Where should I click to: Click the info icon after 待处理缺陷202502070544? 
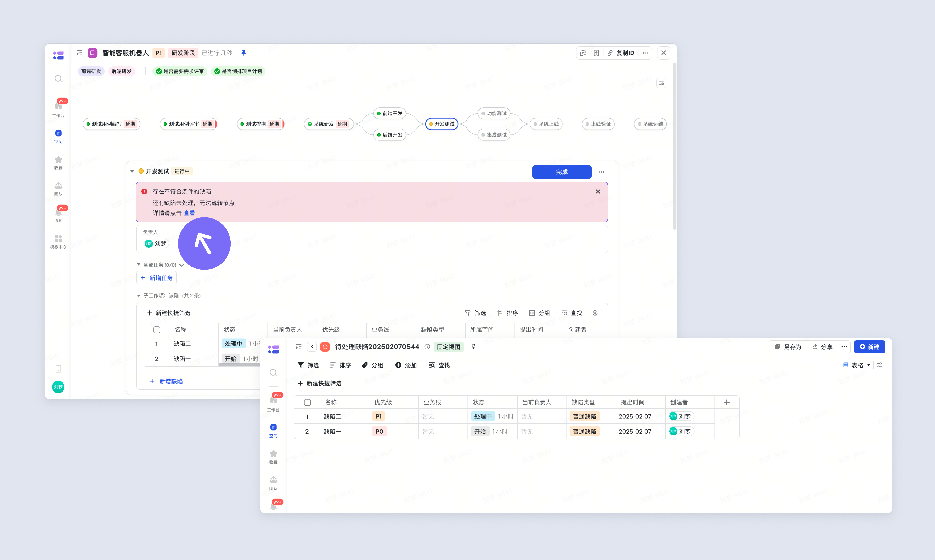click(x=427, y=347)
